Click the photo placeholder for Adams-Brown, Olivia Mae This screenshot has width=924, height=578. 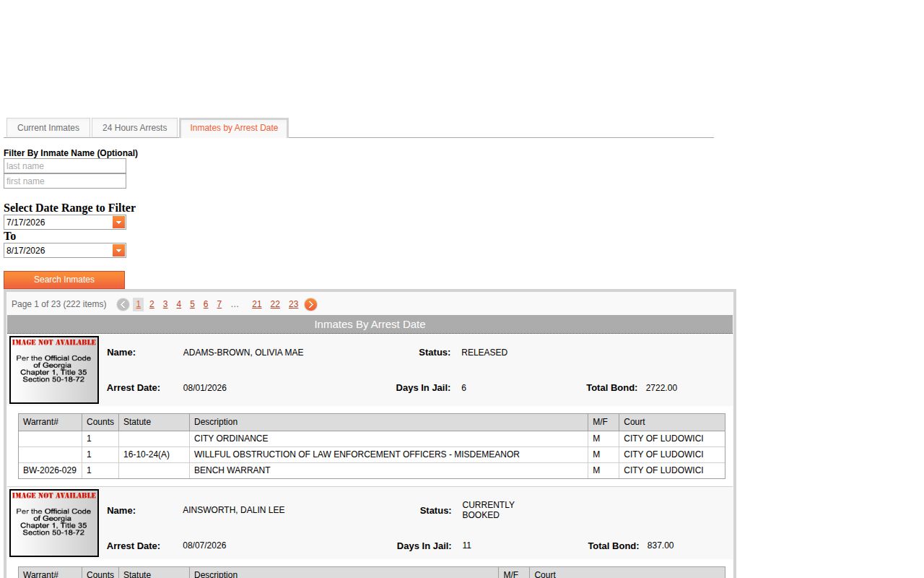(x=54, y=370)
